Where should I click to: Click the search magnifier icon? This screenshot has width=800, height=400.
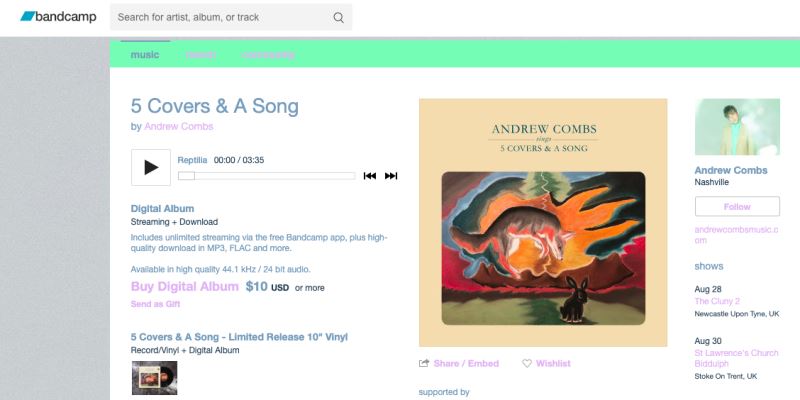click(x=338, y=17)
